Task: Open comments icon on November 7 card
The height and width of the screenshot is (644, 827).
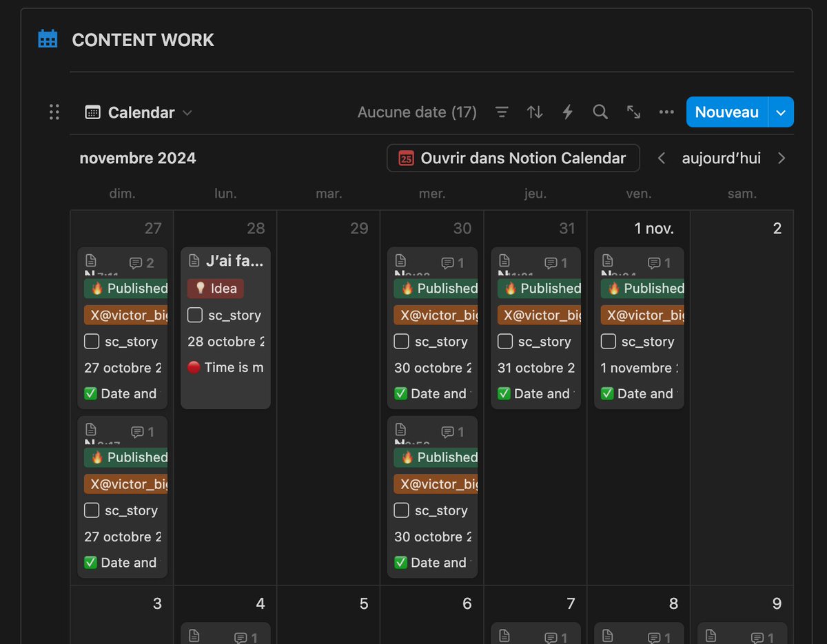Action: 555,638
